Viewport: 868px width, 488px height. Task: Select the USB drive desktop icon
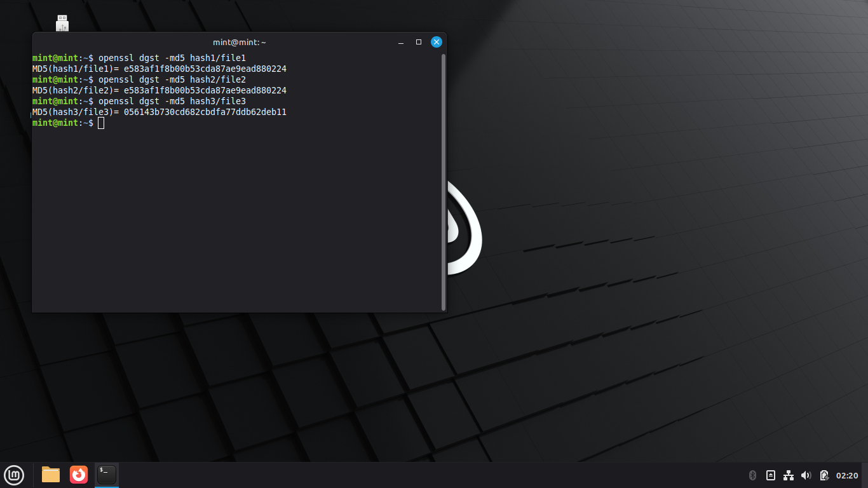coord(62,24)
